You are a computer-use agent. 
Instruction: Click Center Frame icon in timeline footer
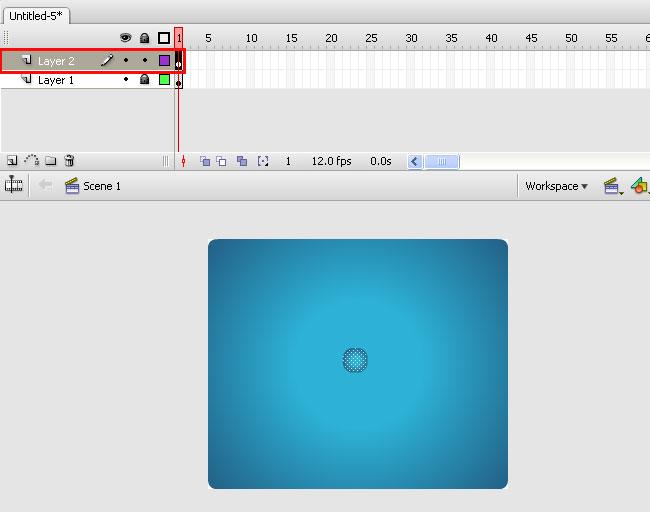(x=184, y=161)
